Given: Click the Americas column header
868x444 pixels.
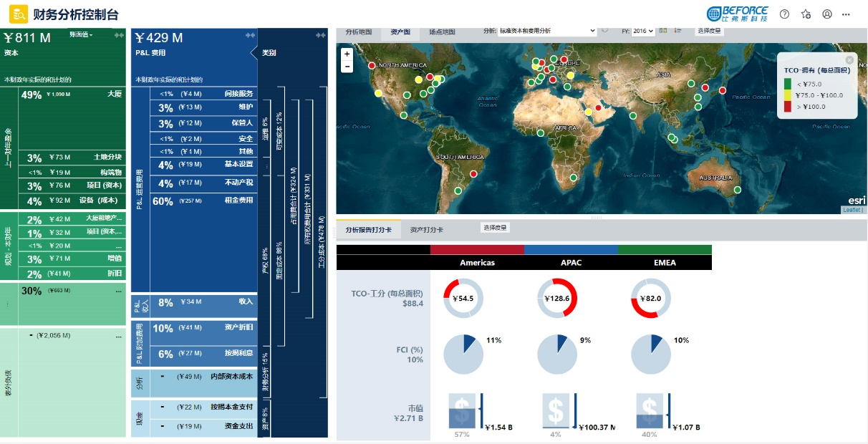Looking at the screenshot, I should tap(477, 263).
